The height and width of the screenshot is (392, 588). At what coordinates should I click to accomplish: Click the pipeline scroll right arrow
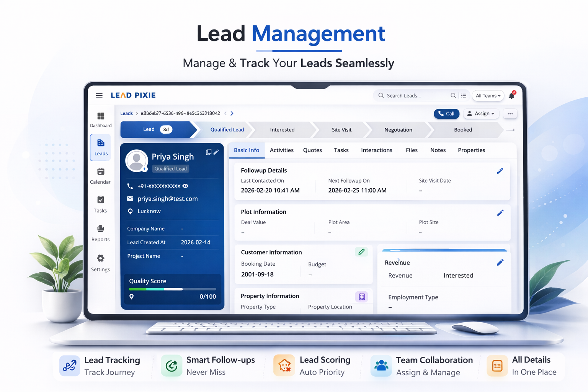coord(510,130)
